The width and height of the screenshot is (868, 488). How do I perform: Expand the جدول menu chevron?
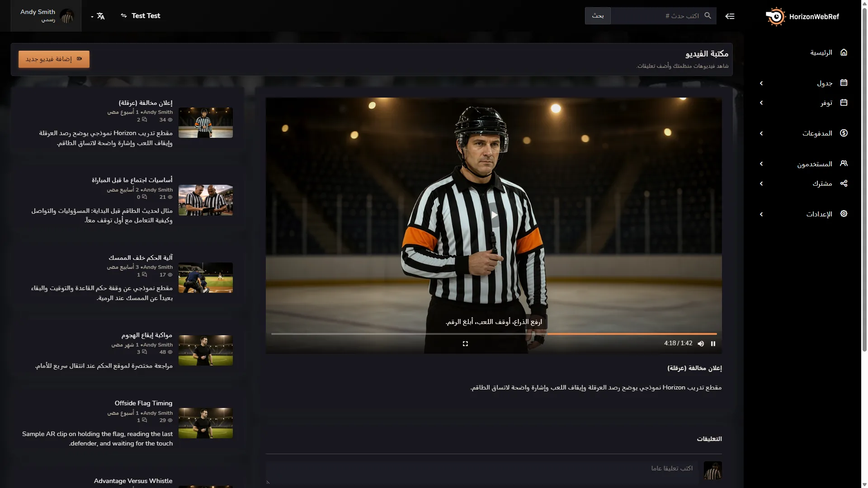pyautogui.click(x=761, y=83)
